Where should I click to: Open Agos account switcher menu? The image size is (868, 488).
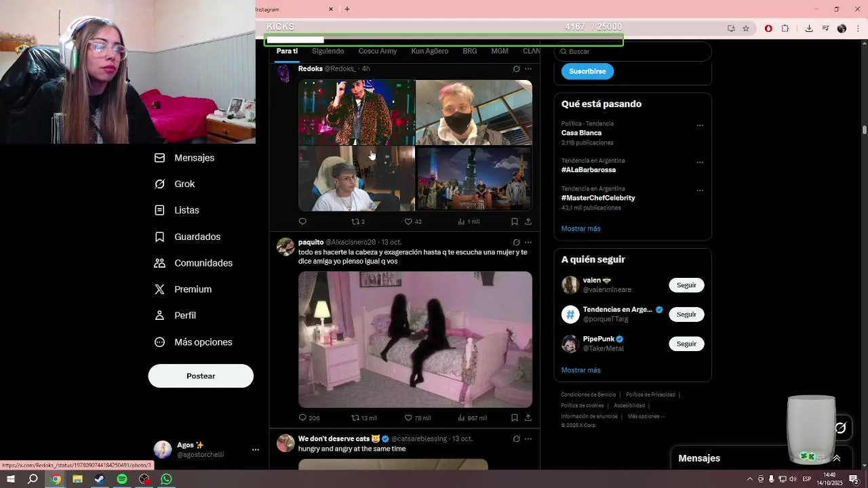click(x=255, y=449)
